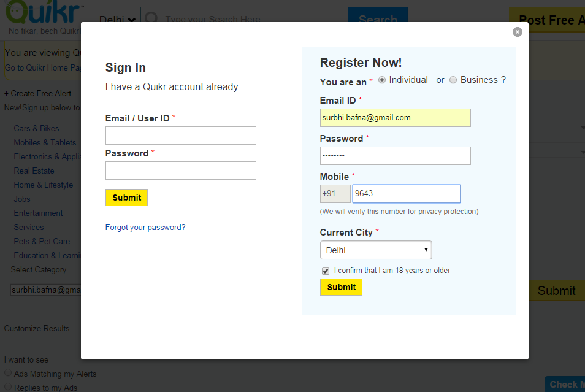585x392 pixels.
Task: Click the Sign In Password field
Action: tap(180, 171)
